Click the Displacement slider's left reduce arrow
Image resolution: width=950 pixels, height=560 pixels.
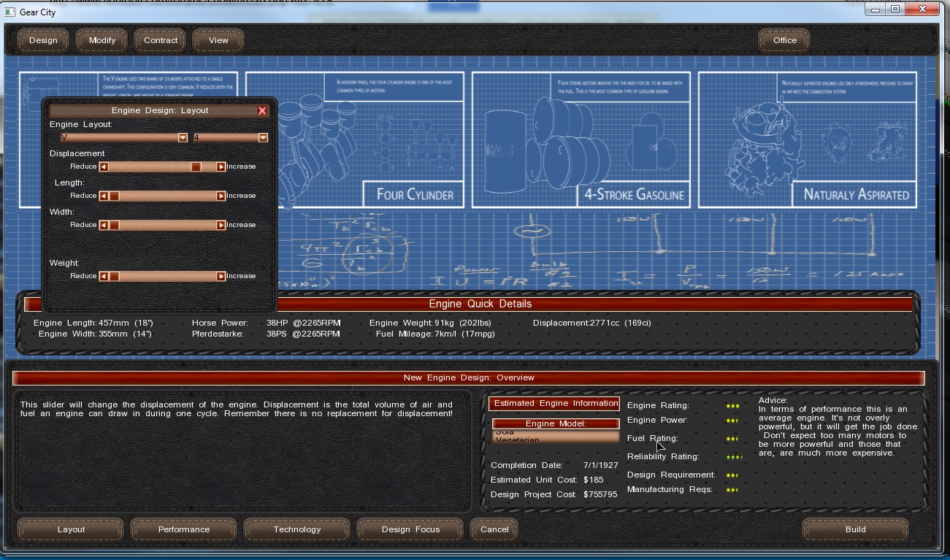pyautogui.click(x=104, y=166)
